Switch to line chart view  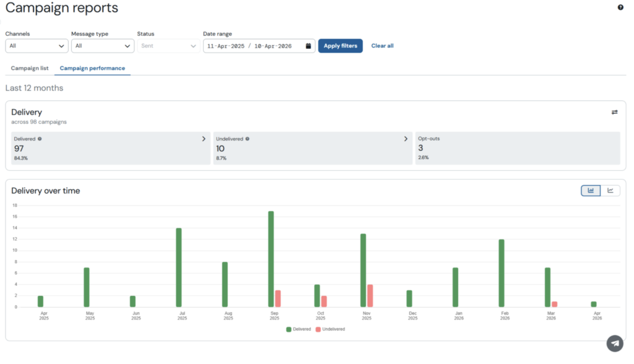coord(610,191)
